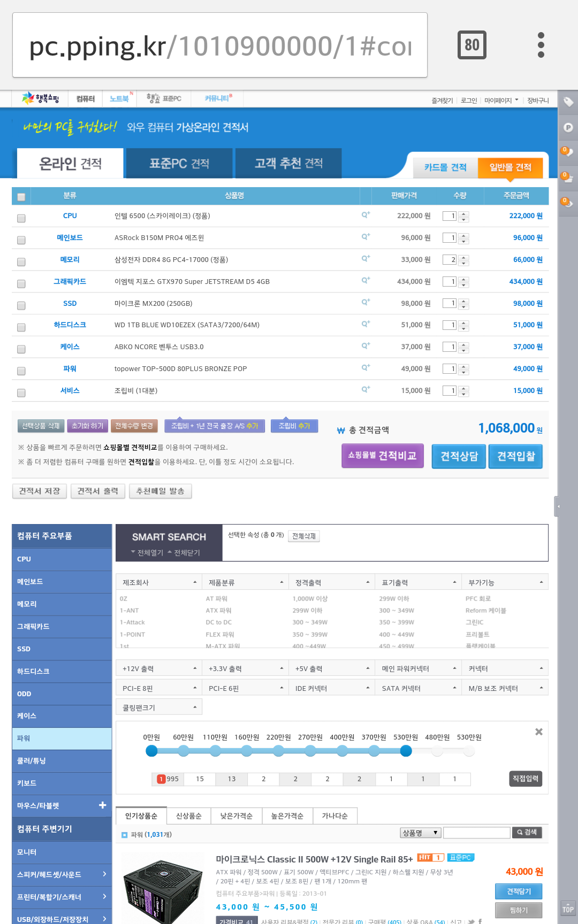Click the 견적서 저장 button
The image size is (578, 924).
point(40,491)
